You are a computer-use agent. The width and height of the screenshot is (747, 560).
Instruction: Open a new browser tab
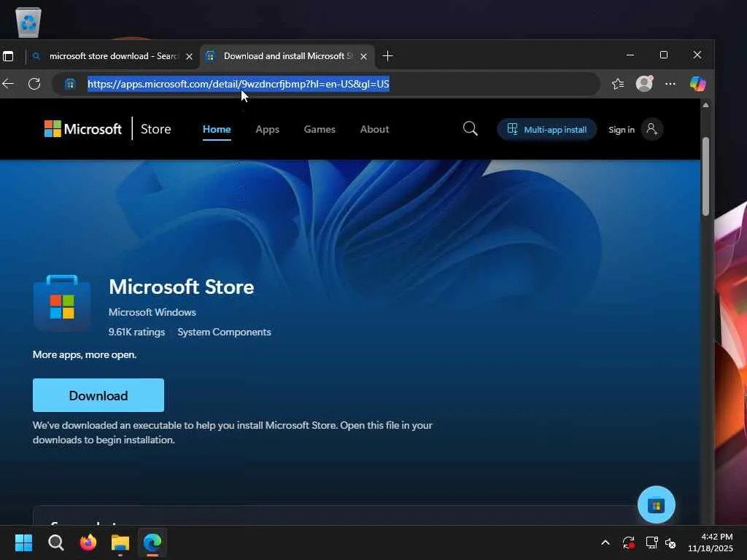point(388,56)
